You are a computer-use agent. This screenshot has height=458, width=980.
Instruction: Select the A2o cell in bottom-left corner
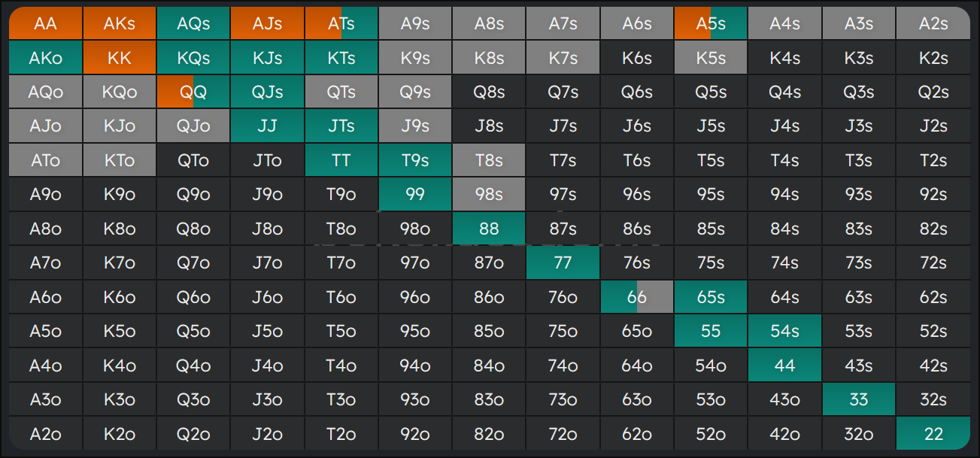46,434
